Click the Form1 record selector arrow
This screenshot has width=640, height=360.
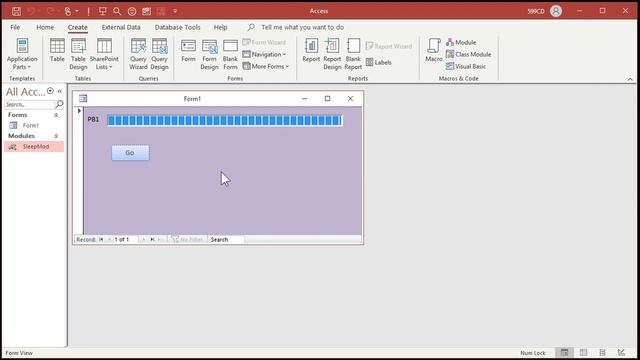(79, 111)
